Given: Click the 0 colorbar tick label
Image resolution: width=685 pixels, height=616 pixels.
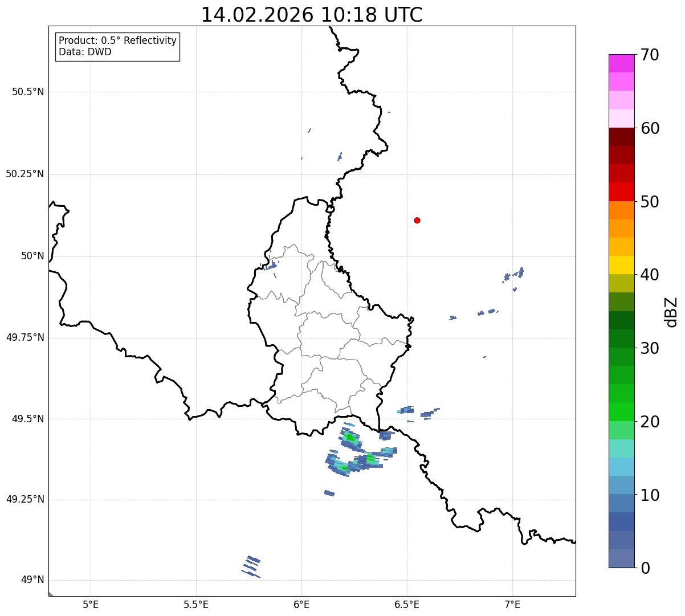Looking at the screenshot, I should point(645,568).
